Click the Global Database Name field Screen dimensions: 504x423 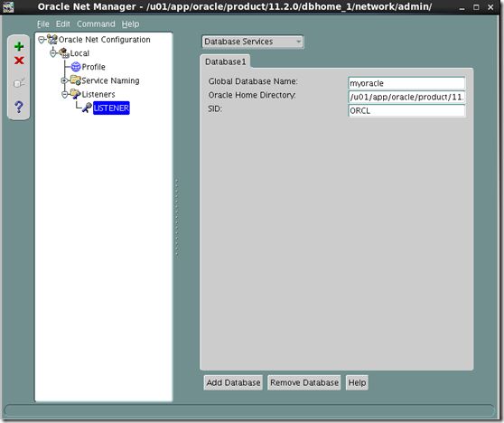[x=406, y=83]
